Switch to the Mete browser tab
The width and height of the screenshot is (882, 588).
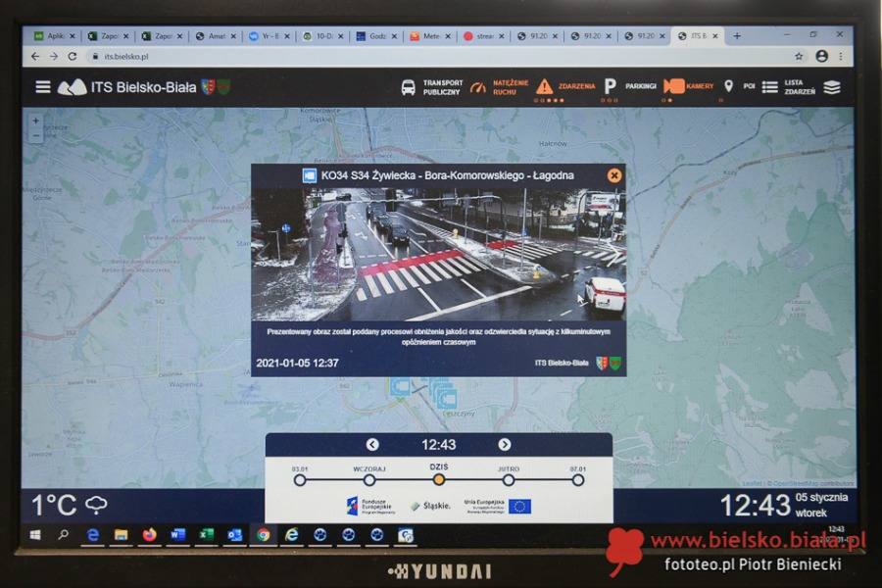pos(430,36)
